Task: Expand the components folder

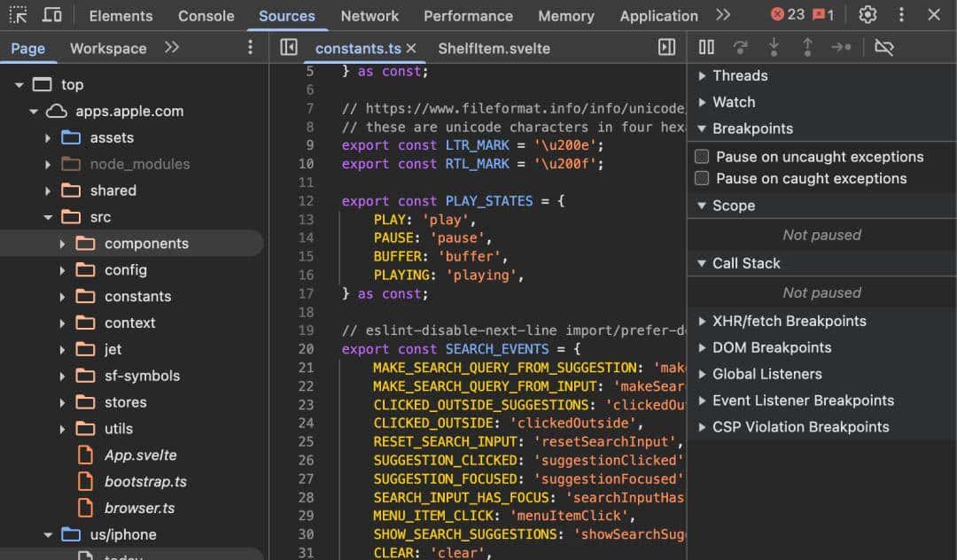Action: tap(62, 244)
